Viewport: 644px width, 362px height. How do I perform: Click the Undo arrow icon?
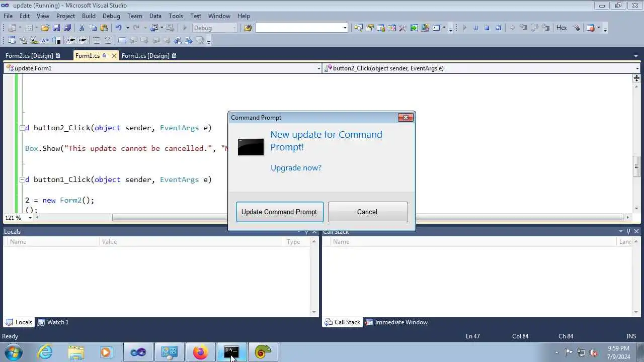click(118, 28)
